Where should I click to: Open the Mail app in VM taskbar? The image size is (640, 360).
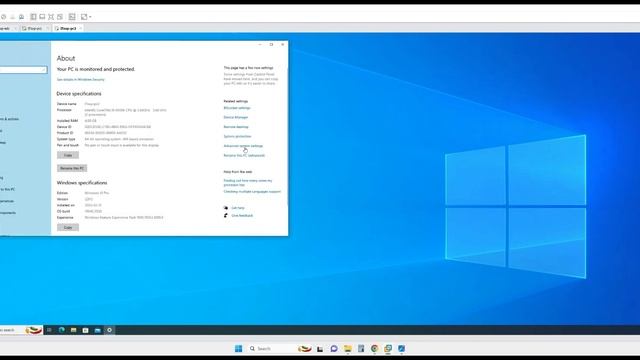coord(98,330)
